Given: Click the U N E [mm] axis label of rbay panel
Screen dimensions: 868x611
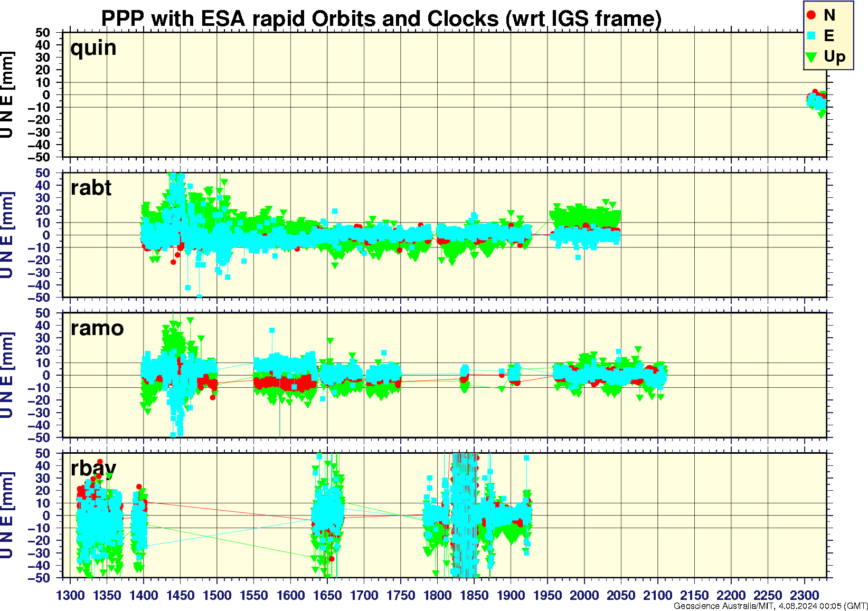Looking at the screenshot, I should tap(7, 515).
